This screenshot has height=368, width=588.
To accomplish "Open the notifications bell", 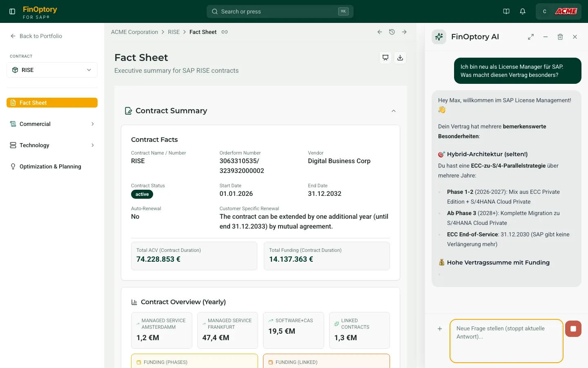I will pos(523,11).
